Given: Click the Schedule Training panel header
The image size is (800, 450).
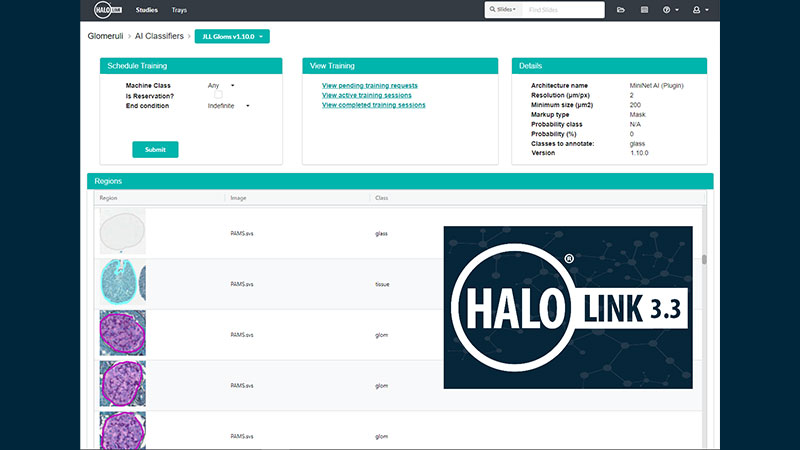Looking at the screenshot, I should (x=191, y=66).
